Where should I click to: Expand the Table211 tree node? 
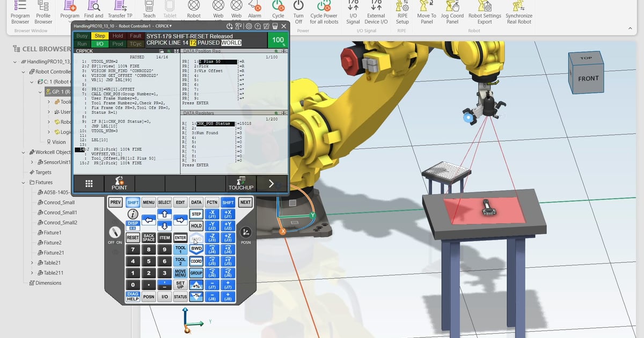31,273
